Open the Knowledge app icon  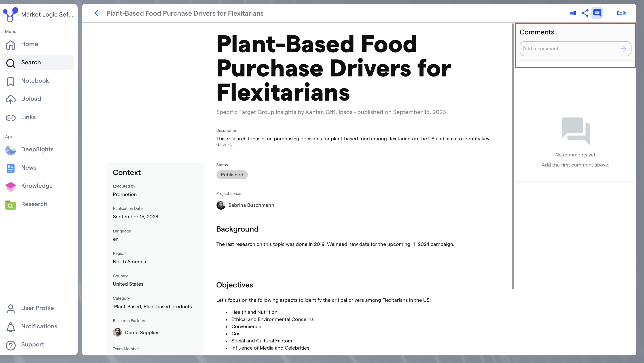(11, 186)
